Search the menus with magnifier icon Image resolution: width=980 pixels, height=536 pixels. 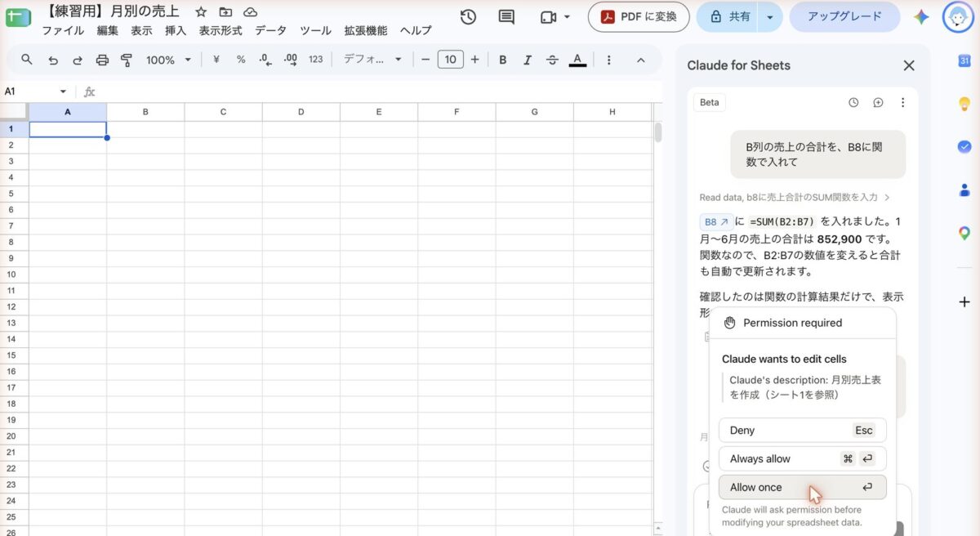[27, 60]
